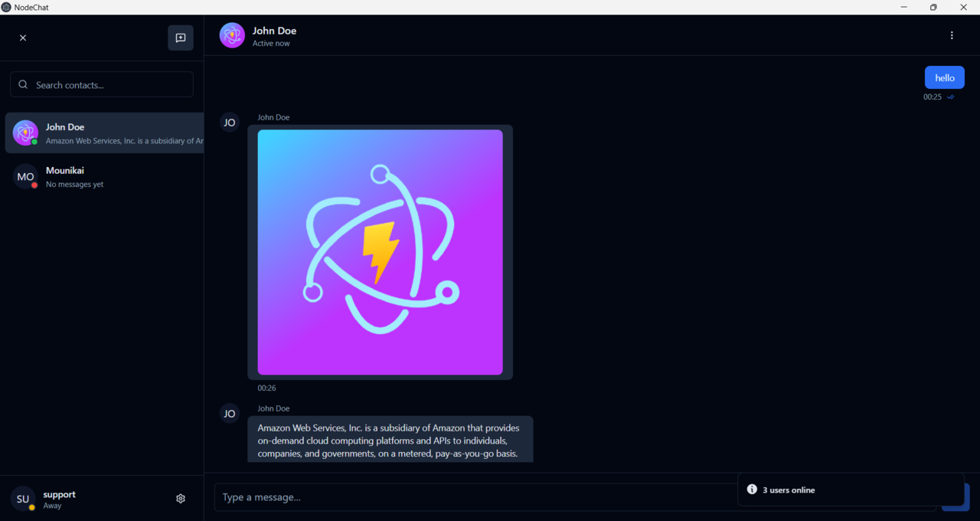The image size is (980, 521).
Task: Click the search magnifier icon in contacts
Action: (x=23, y=84)
